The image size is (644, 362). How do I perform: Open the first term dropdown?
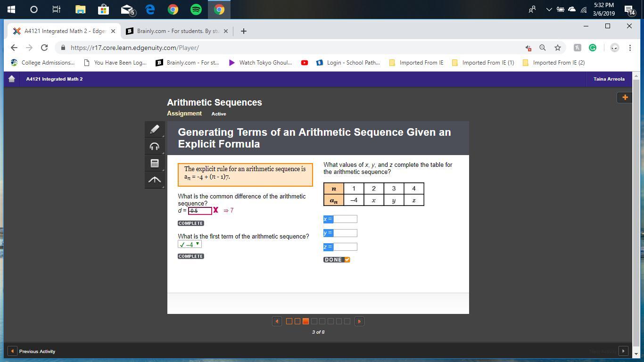pyautogui.click(x=190, y=244)
